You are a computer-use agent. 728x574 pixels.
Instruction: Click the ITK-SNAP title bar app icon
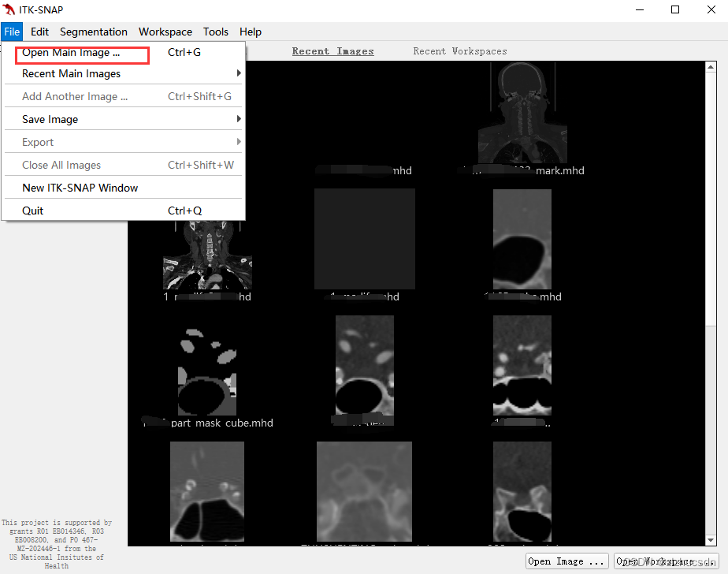tap(9, 9)
